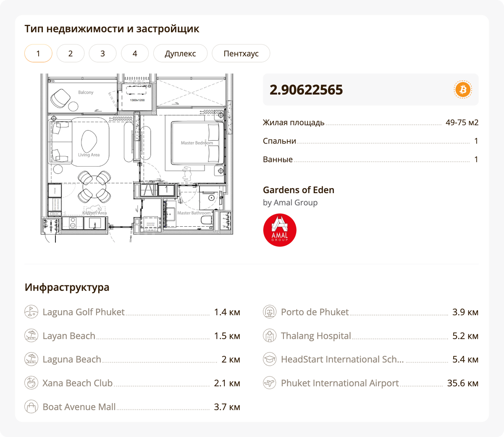Click the golf icon beside Laguna Golf Phuket
Screen dimensions: 504x437
pyautogui.click(x=31, y=312)
